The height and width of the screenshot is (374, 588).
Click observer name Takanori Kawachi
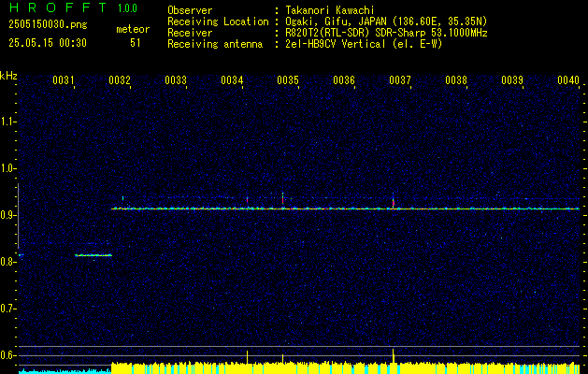(330, 10)
